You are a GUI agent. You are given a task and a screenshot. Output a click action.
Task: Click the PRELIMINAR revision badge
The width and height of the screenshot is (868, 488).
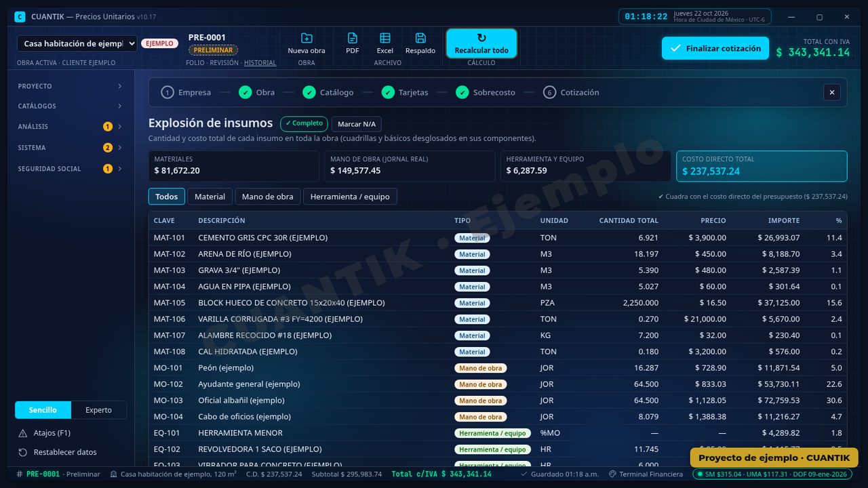coord(213,50)
